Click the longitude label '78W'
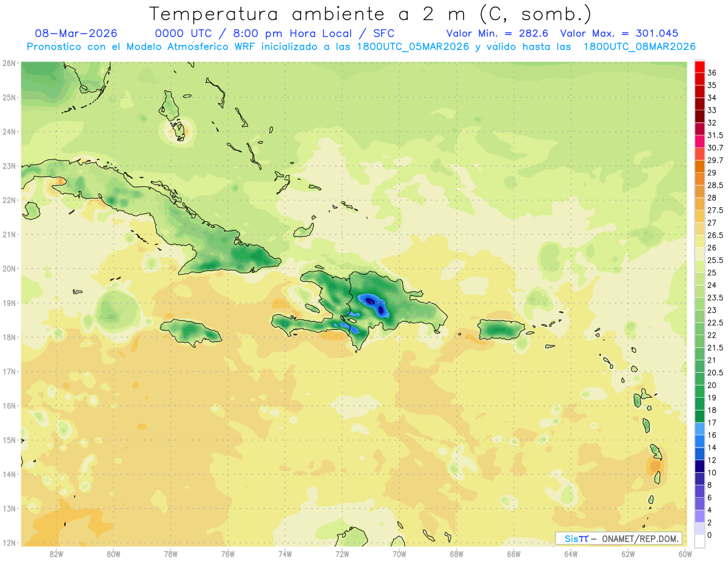Image resolution: width=728 pixels, height=562 pixels. tap(170, 554)
